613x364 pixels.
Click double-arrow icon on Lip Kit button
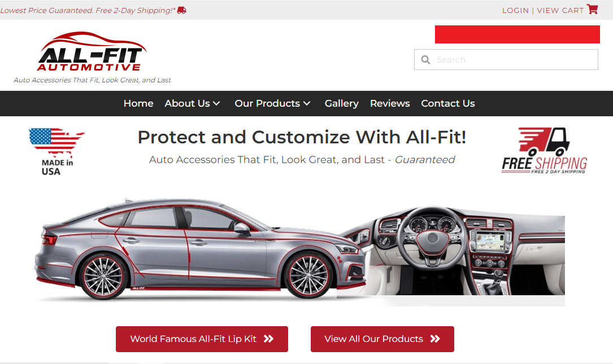268,339
